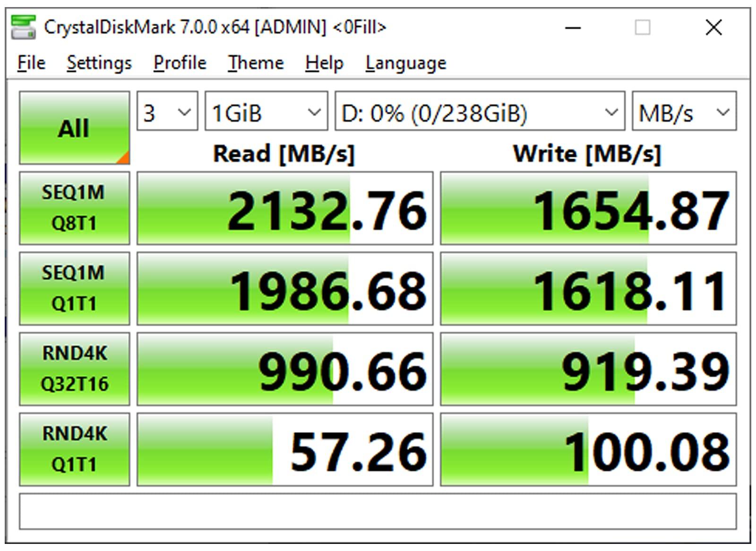Expand the 1GiB test size dropdown
The height and width of the screenshot is (551, 756).
(266, 112)
